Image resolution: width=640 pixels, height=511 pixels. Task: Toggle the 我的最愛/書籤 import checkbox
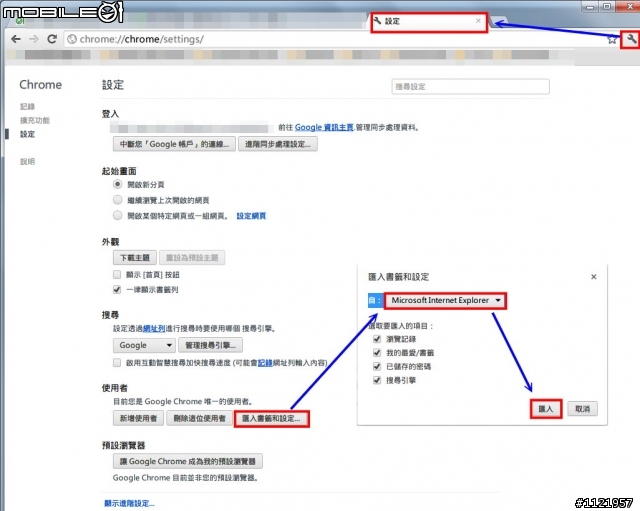point(377,353)
